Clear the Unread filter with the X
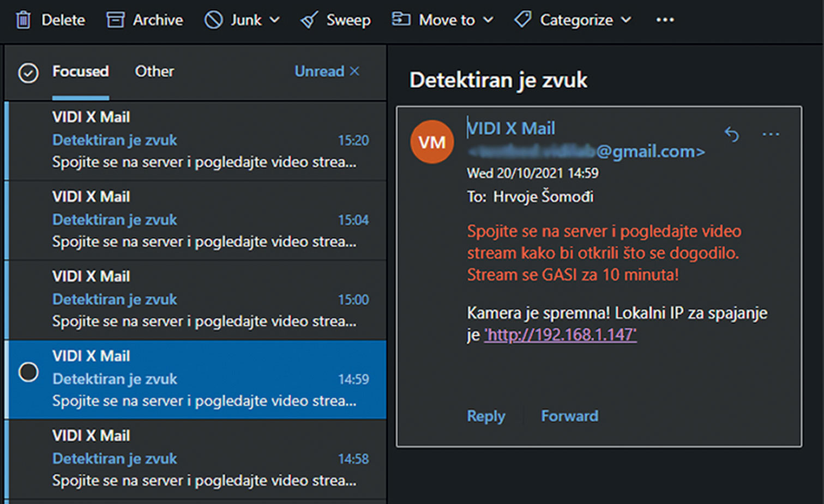The height and width of the screenshot is (504, 824). (x=354, y=71)
